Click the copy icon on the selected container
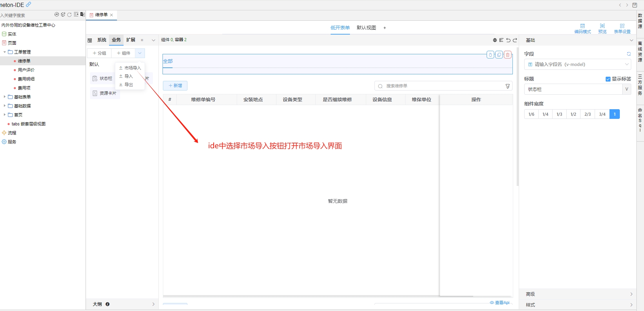Screen dimensions: 644x311 [x=499, y=55]
